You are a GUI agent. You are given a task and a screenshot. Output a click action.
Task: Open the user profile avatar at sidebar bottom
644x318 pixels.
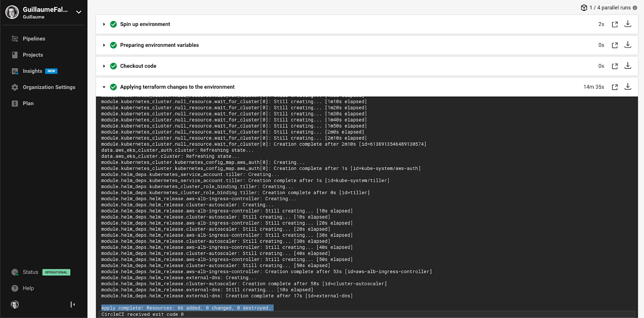15,304
